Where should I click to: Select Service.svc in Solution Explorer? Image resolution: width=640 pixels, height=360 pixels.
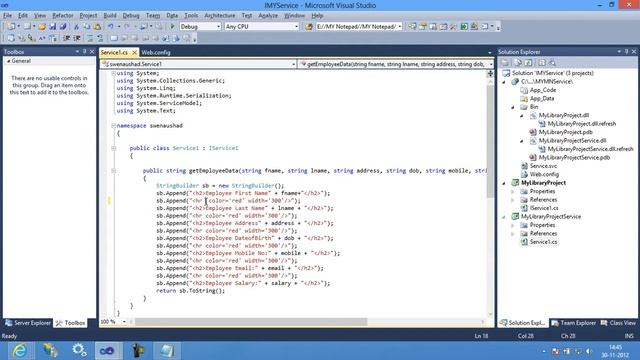pyautogui.click(x=543, y=166)
